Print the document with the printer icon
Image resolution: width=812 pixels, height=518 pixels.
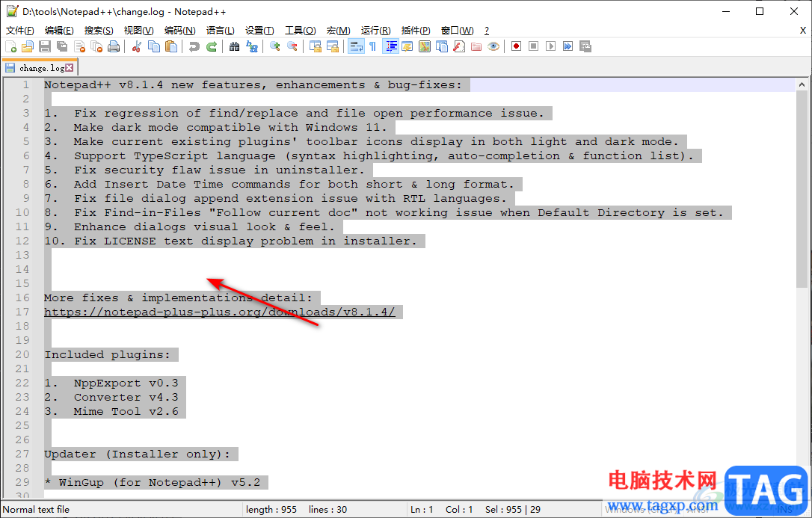[114, 46]
